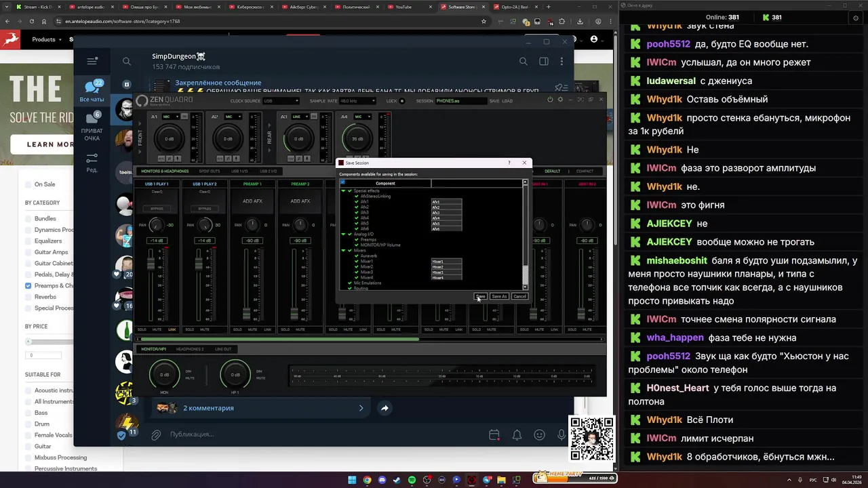The width and height of the screenshot is (868, 488).
Task: Open the A3 input type LINE dropdown
Action: point(299,117)
